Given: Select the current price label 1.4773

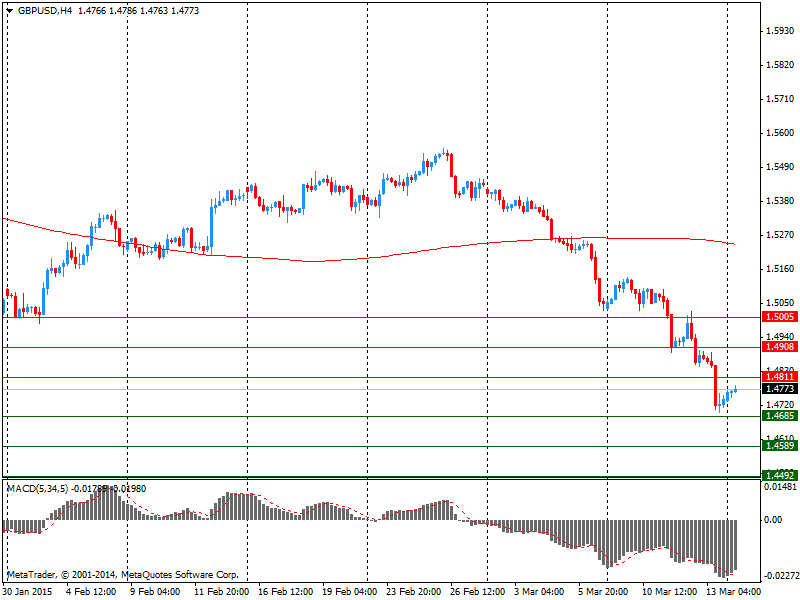Looking at the screenshot, I should pos(780,389).
